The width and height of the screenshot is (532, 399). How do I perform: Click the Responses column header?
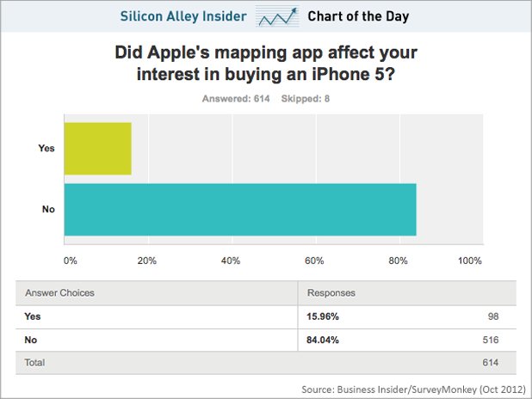[331, 293]
